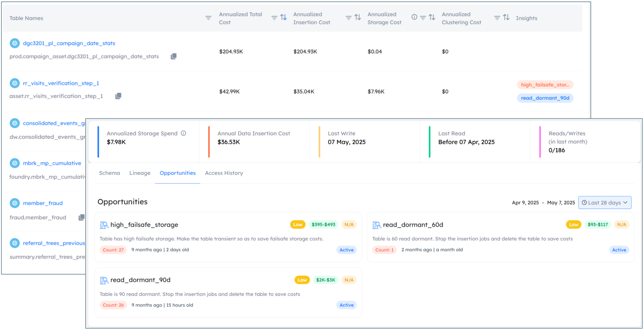Filter the Annualized Clustering Cost column
Viewport: 644px width, 330px height.
[x=497, y=18]
